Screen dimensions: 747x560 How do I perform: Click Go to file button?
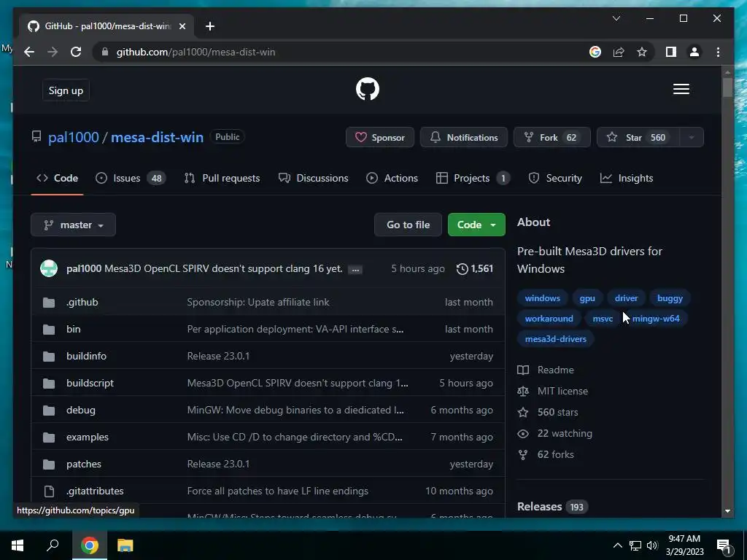(x=409, y=225)
